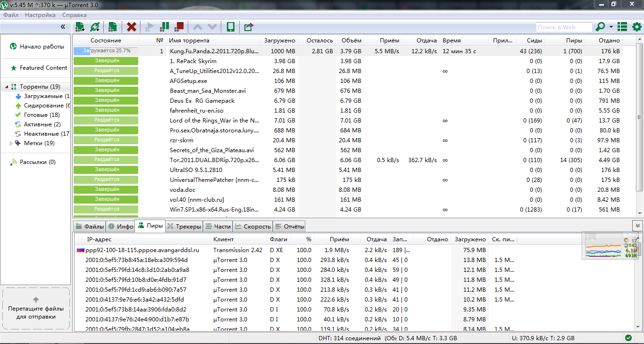Select the Deus Ex RG Gamepack torrent
The image size is (644, 344).
click(347, 100)
